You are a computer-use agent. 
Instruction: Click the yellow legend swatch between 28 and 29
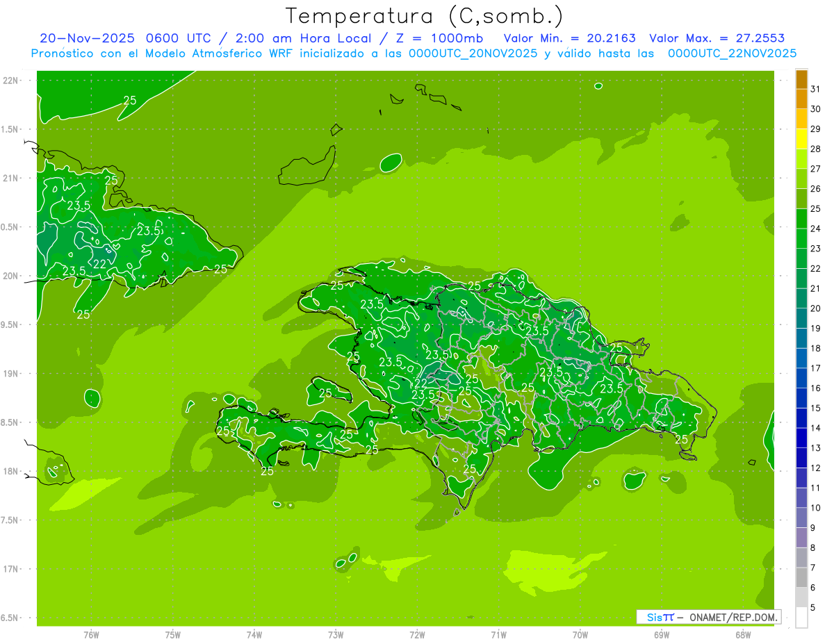point(801,139)
